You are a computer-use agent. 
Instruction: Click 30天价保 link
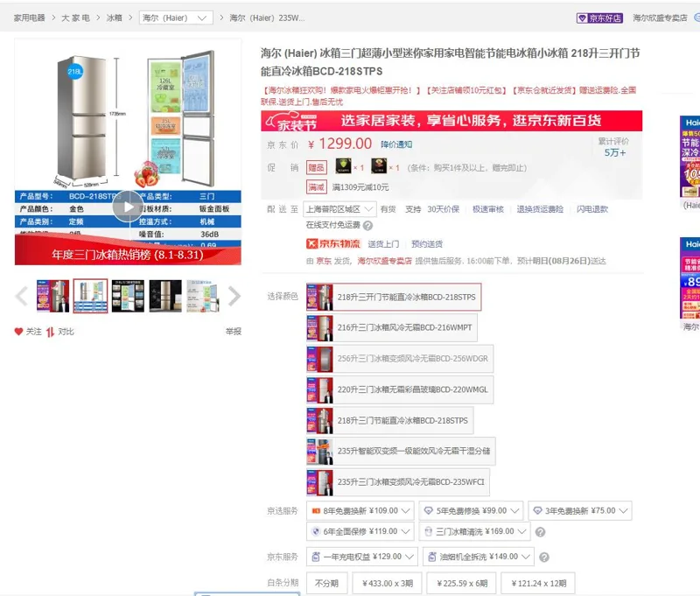[444, 209]
